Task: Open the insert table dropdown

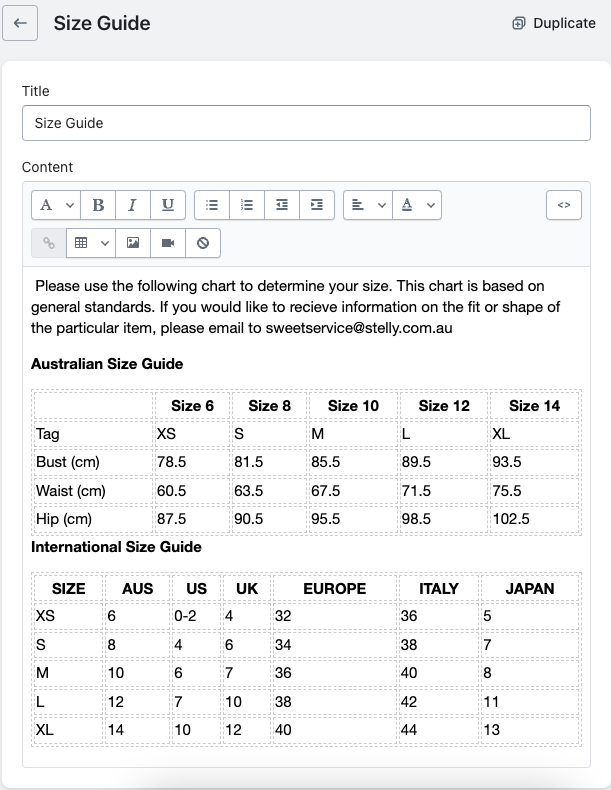Action: pyautogui.click(x=90, y=243)
